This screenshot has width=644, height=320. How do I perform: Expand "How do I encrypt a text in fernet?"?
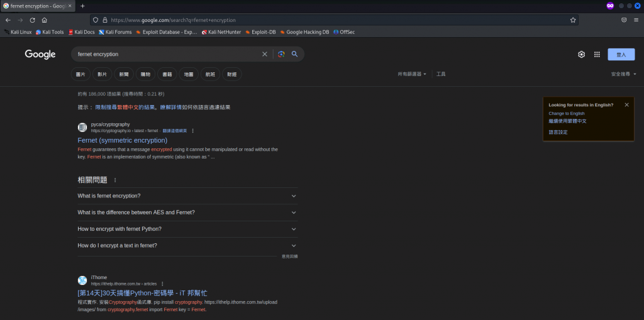pos(187,246)
